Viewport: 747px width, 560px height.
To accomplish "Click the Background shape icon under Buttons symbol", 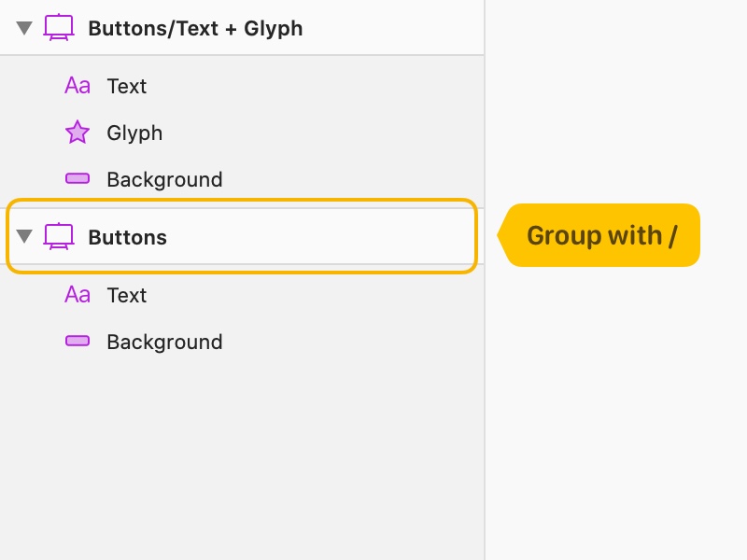I will point(78,341).
